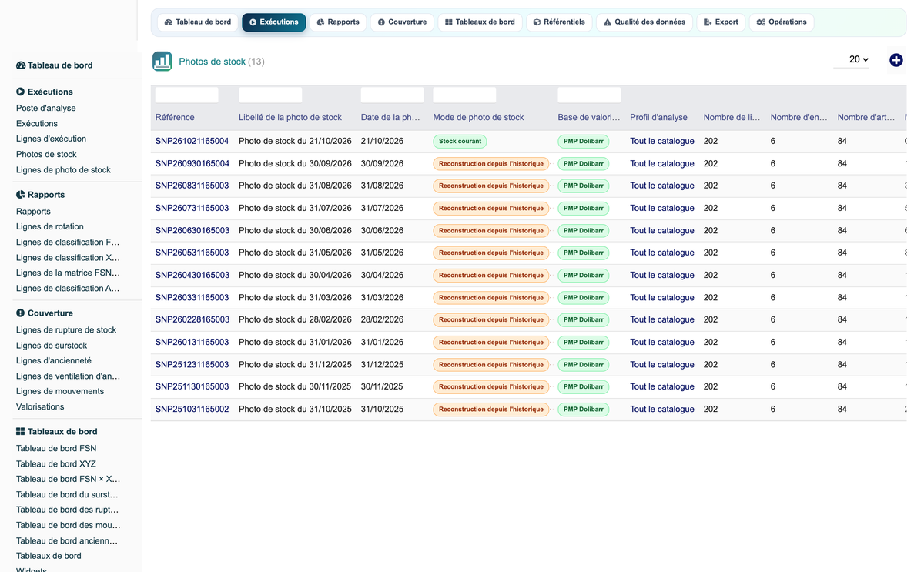The width and height of the screenshot is (924, 572).
Task: Open reference SNP260630165003
Action: point(192,231)
